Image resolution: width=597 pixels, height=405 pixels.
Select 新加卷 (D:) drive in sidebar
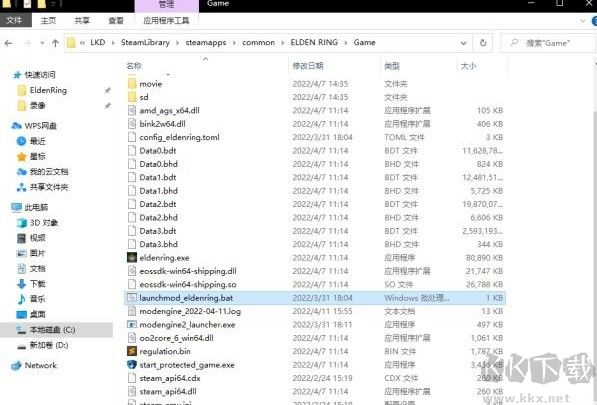49,345
